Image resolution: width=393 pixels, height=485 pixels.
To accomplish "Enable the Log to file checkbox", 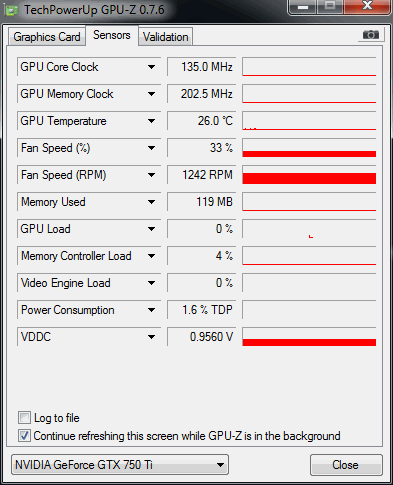I will [x=24, y=418].
